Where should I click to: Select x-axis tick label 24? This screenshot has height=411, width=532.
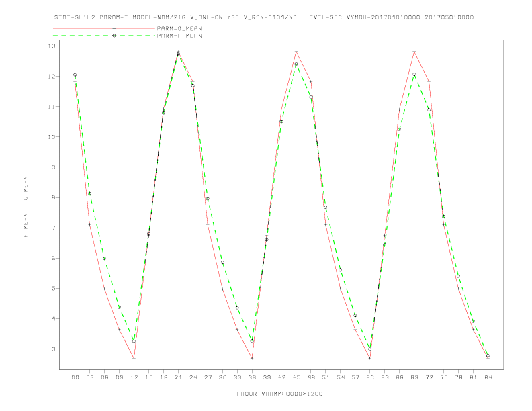pyautogui.click(x=193, y=377)
